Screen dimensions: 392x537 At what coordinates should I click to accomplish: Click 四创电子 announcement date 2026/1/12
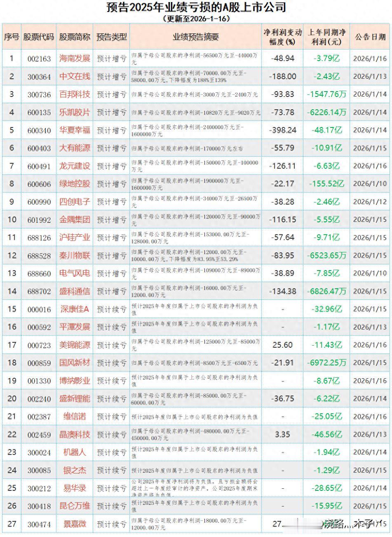click(370, 202)
